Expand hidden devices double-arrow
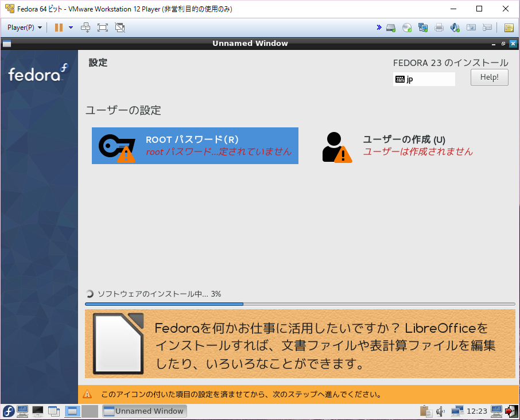Screen dimensions: 520x420 pyautogui.click(x=379, y=28)
